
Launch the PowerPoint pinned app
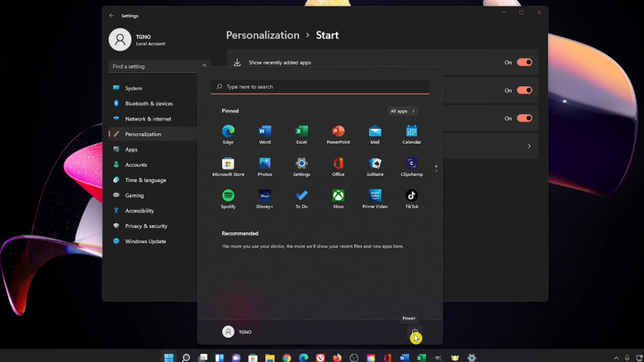point(338,132)
